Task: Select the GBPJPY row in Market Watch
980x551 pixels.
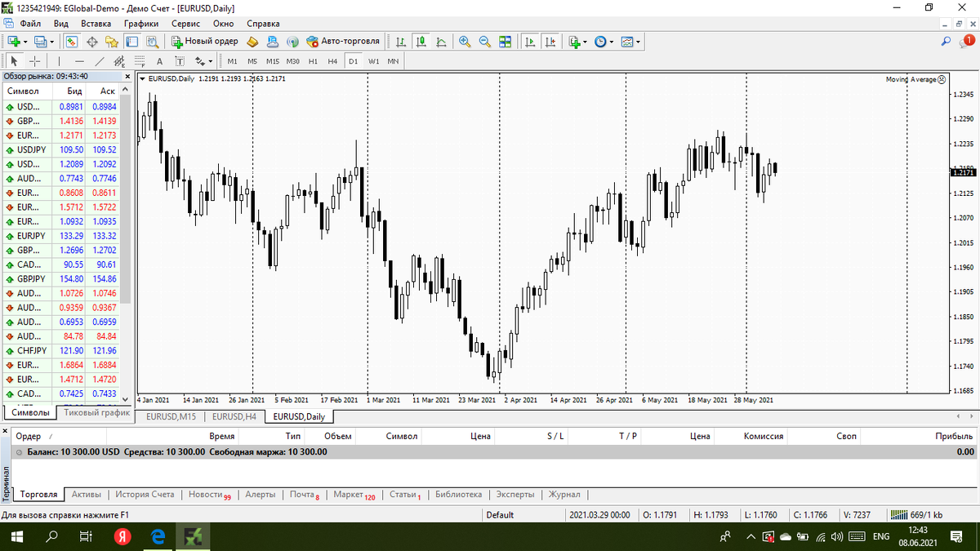Action: pyautogui.click(x=61, y=279)
